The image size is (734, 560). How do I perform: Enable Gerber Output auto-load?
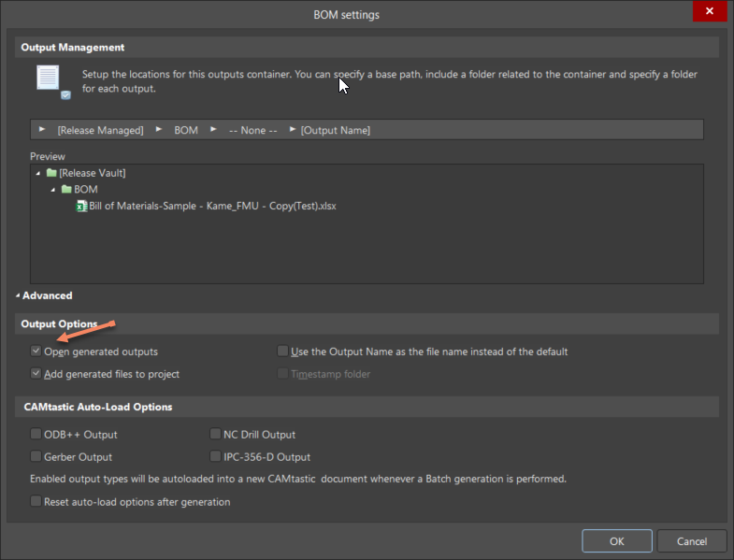(x=36, y=457)
